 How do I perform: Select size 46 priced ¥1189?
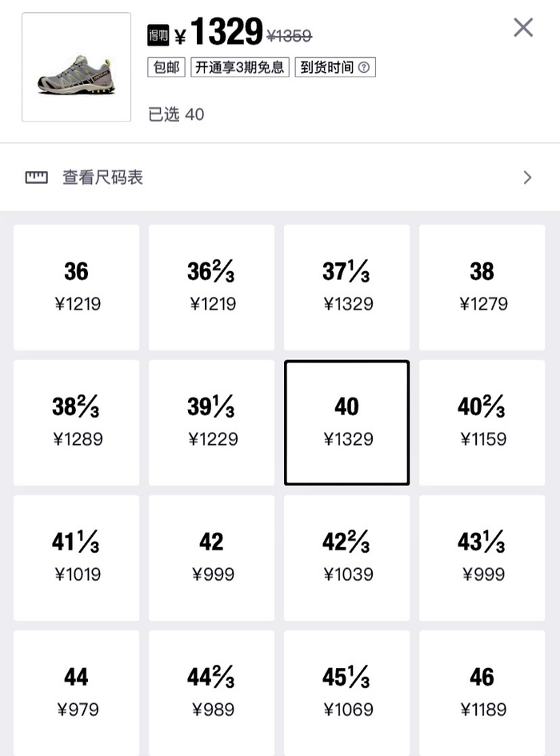[482, 693]
